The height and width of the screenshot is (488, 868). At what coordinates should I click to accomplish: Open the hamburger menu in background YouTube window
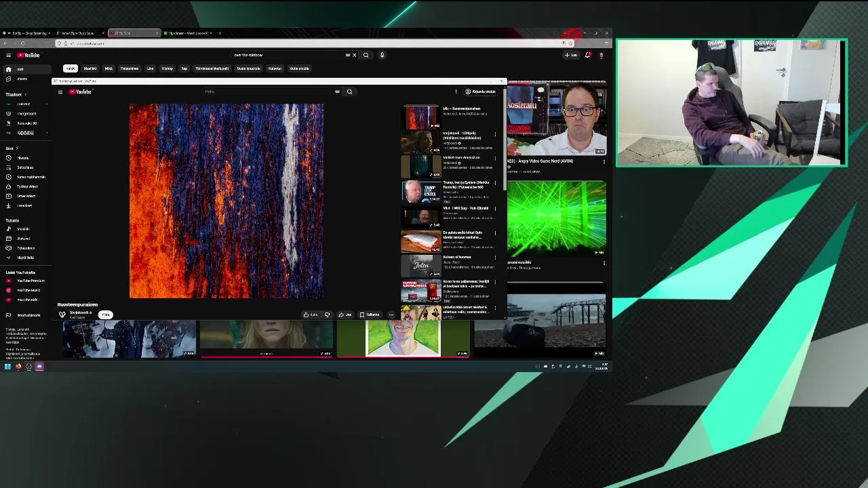coord(8,55)
